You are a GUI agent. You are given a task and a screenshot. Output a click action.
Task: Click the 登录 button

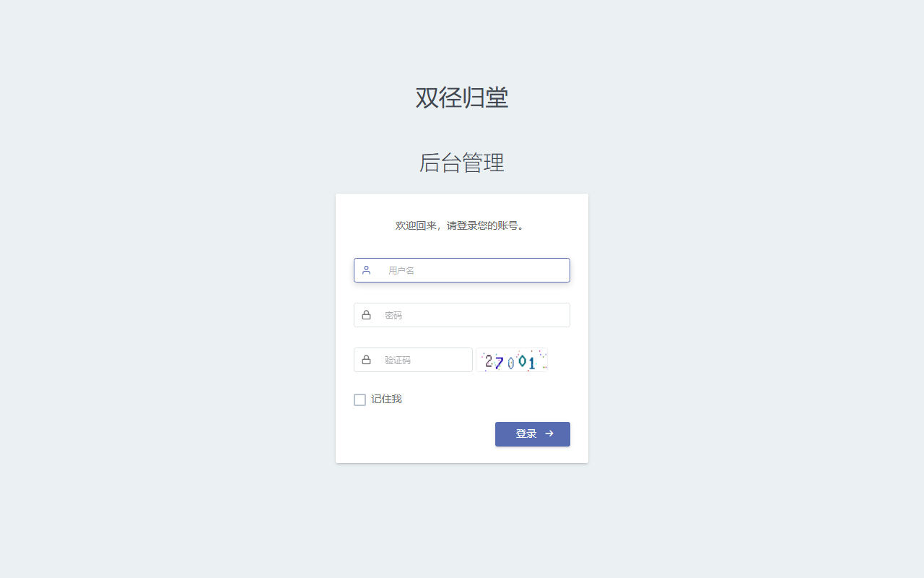coord(533,434)
